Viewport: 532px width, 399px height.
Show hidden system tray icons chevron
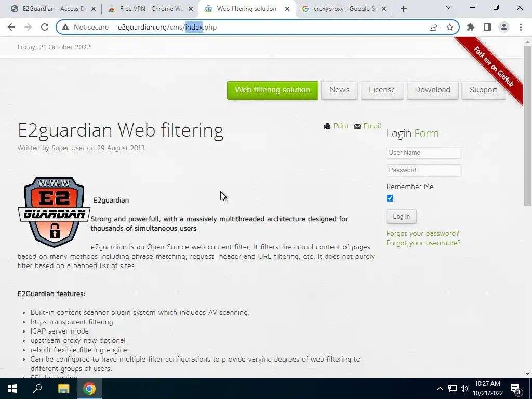point(440,389)
